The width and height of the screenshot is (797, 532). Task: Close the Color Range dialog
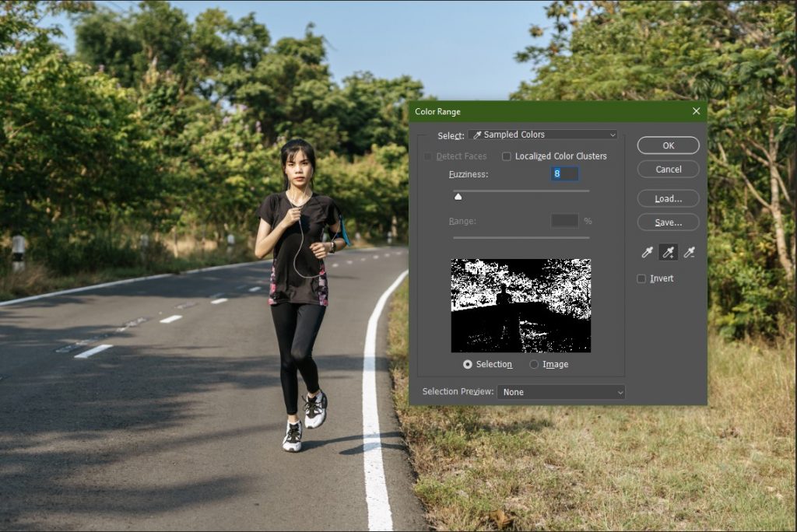(x=696, y=110)
